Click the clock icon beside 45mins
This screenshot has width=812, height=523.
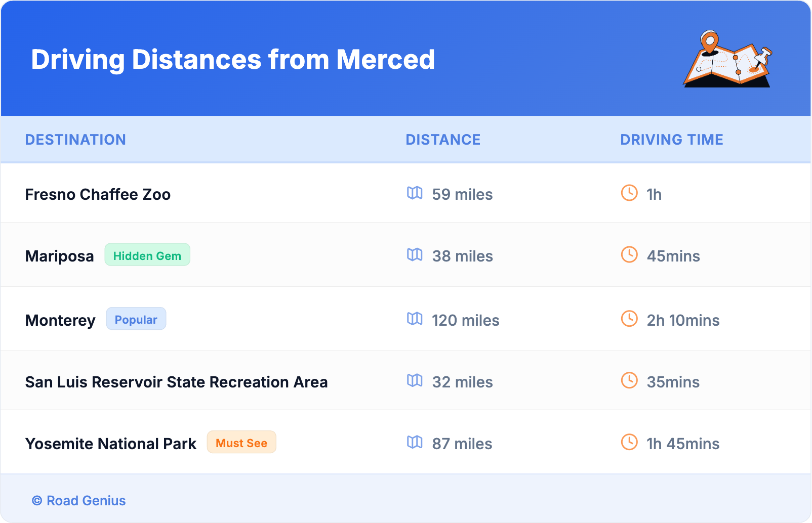629,254
